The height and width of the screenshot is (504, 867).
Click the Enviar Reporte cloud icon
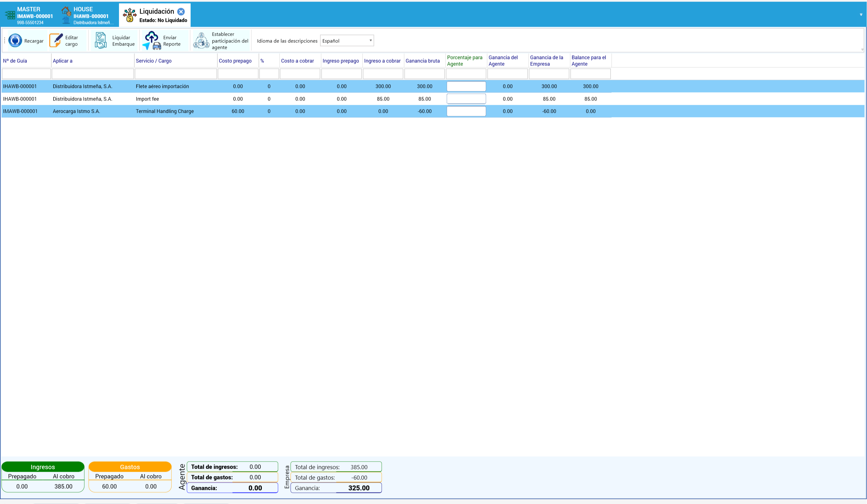152,41
